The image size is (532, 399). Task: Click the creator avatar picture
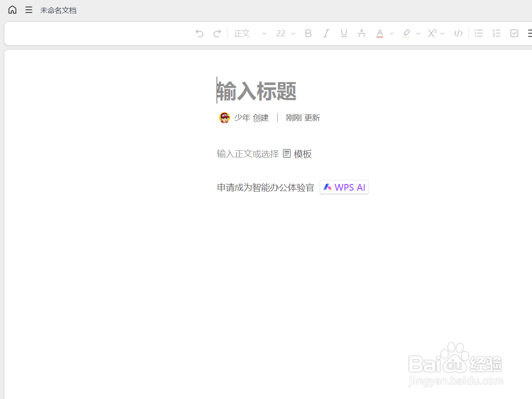coord(225,117)
